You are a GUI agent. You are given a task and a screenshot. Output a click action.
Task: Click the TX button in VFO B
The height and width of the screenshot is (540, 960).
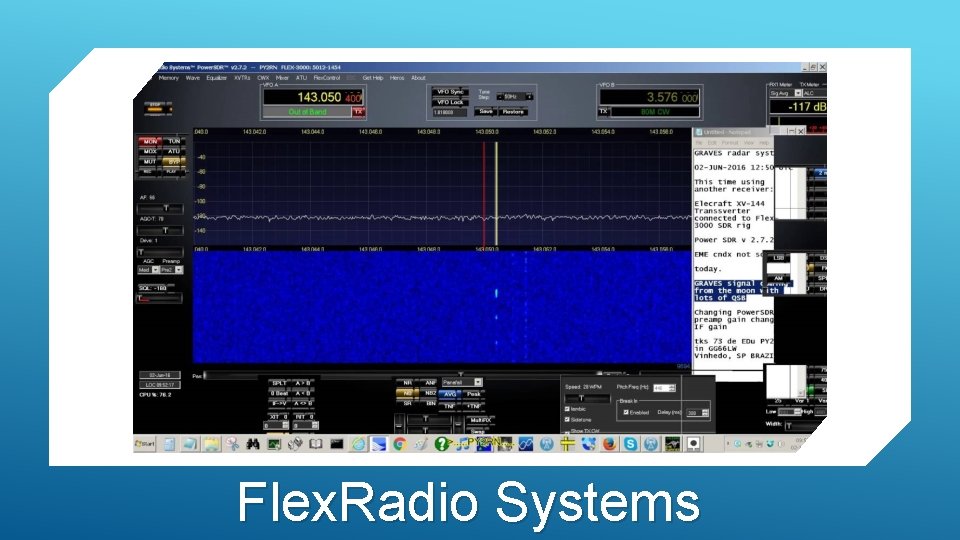[x=603, y=111]
